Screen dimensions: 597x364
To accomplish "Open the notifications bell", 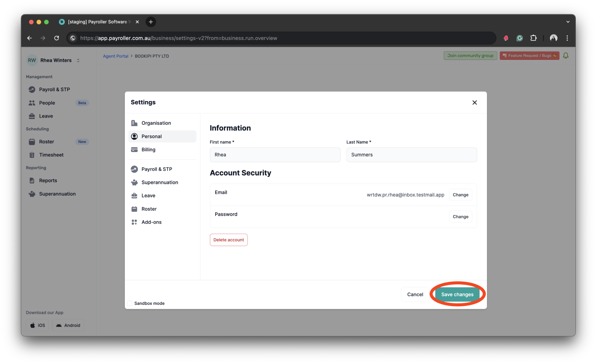I will (x=565, y=56).
